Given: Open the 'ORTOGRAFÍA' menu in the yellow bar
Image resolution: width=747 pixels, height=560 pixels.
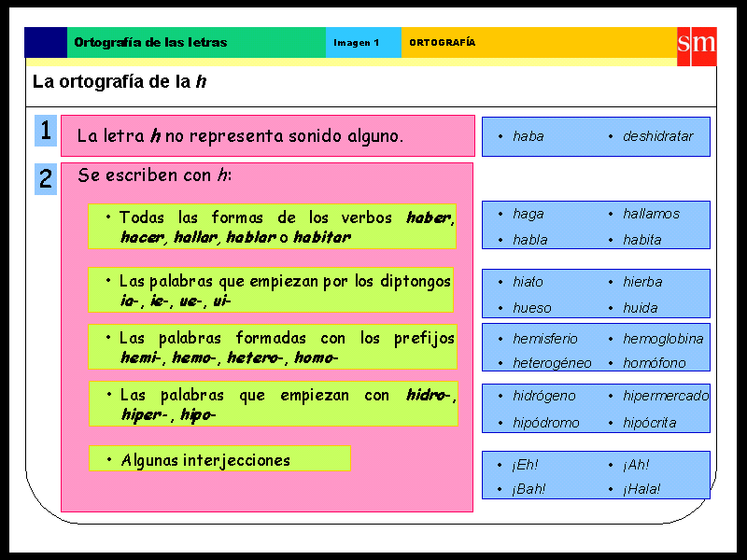Looking at the screenshot, I should (441, 41).
